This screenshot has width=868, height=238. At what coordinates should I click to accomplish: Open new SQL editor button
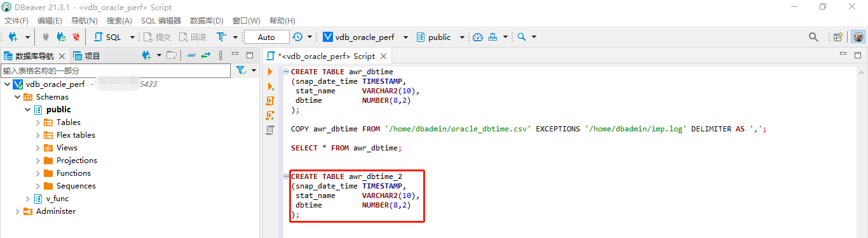pos(108,37)
